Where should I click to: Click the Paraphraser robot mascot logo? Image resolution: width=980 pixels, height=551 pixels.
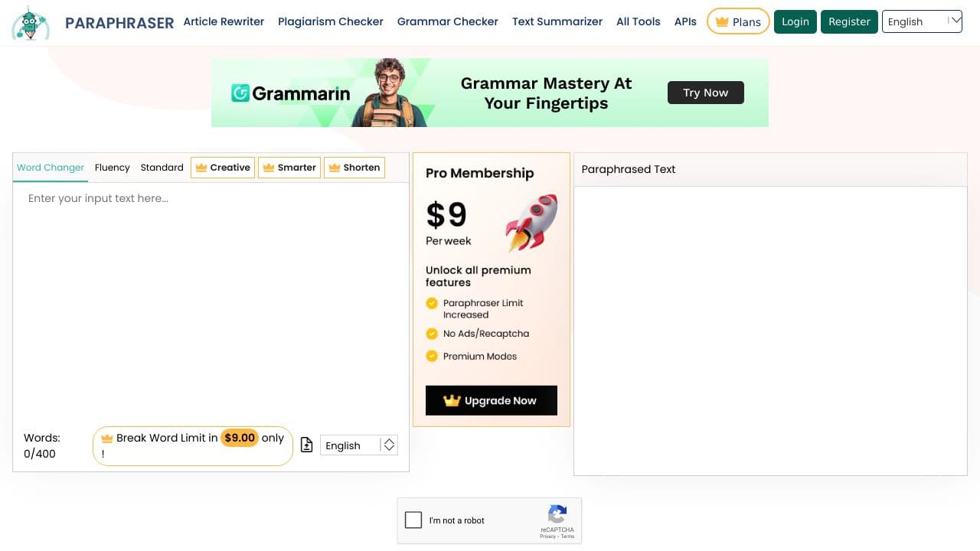(x=31, y=23)
